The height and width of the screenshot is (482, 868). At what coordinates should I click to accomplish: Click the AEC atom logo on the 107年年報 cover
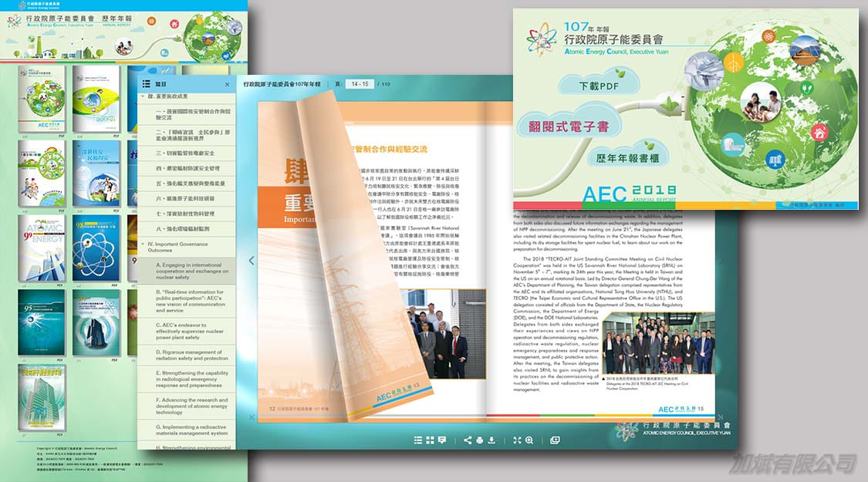[542, 39]
